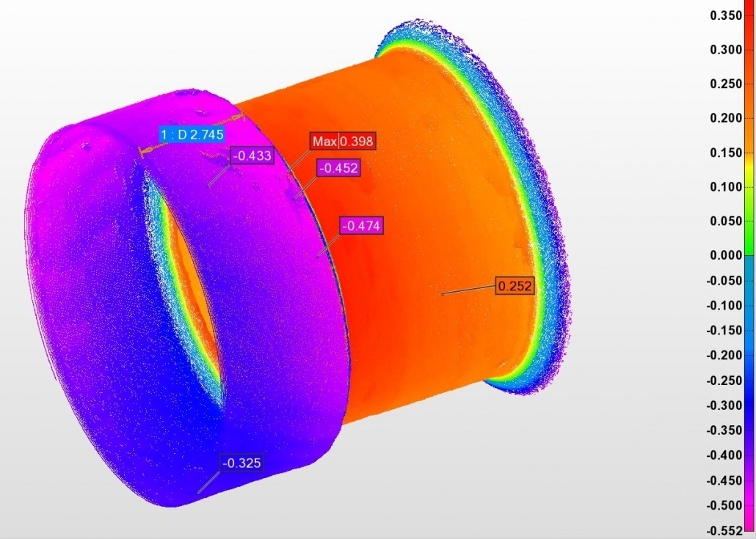This screenshot has width=756, height=539.
Task: Click the 0.250 value on color scale
Action: point(726,84)
